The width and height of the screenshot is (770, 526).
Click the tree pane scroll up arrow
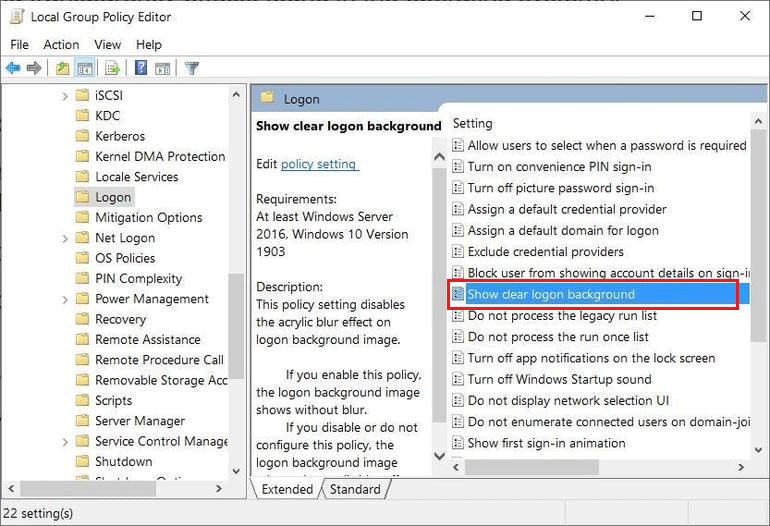(236, 95)
